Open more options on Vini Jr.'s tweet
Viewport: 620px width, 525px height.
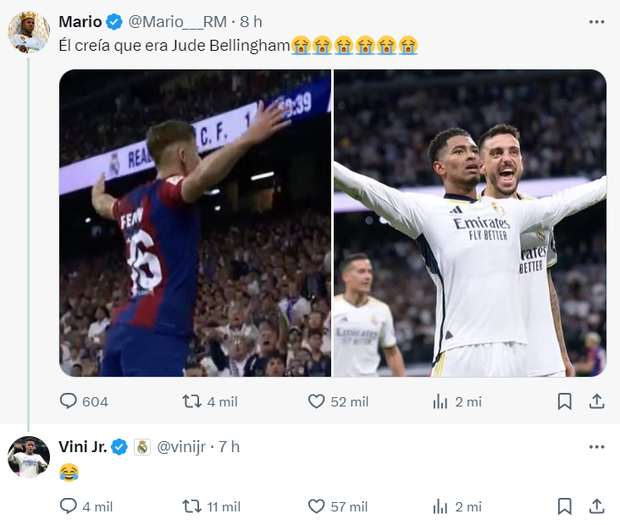click(596, 446)
